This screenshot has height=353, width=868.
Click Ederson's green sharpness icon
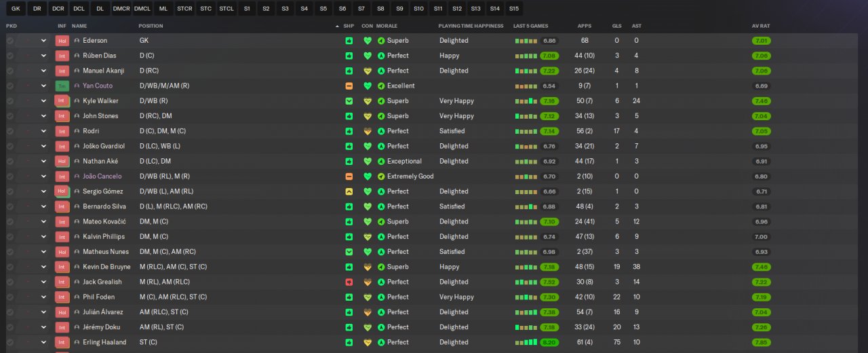pyautogui.click(x=349, y=41)
